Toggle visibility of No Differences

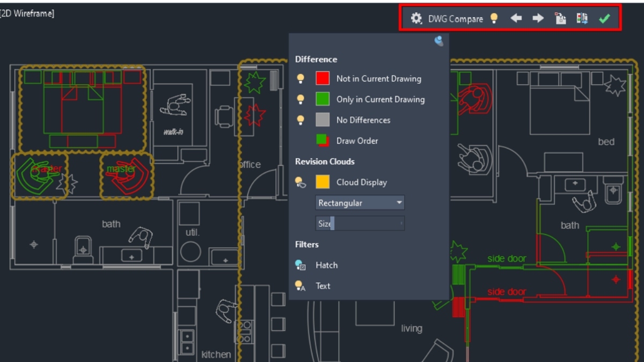pos(301,120)
